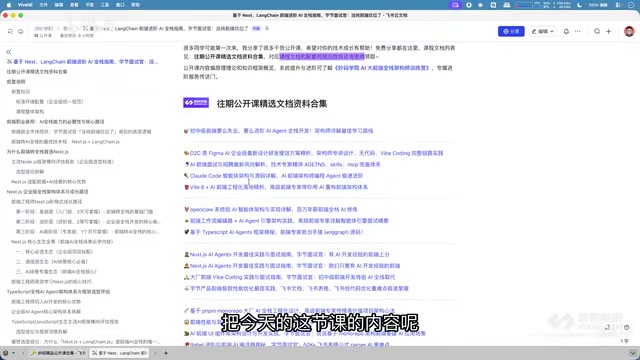Screen dimensions: 640x360
Task: Open the 初中级前端要么失业 AI Agent link
Action: pyautogui.click(x=281, y=131)
